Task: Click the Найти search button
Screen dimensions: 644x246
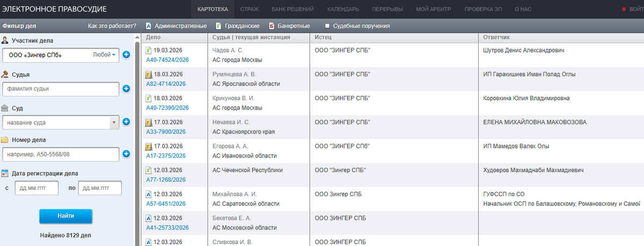Action: click(65, 215)
